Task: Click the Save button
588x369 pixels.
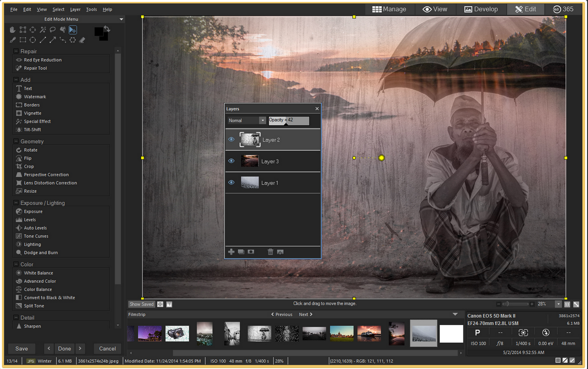Action: coord(21,348)
